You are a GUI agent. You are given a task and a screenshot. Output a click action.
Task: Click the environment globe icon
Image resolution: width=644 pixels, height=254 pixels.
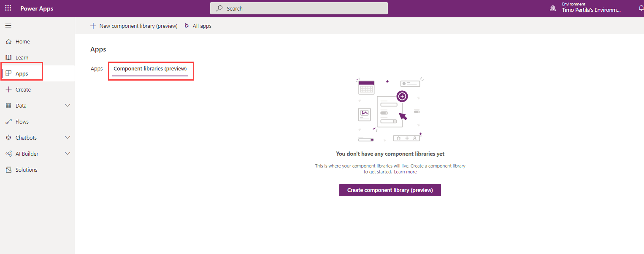552,8
